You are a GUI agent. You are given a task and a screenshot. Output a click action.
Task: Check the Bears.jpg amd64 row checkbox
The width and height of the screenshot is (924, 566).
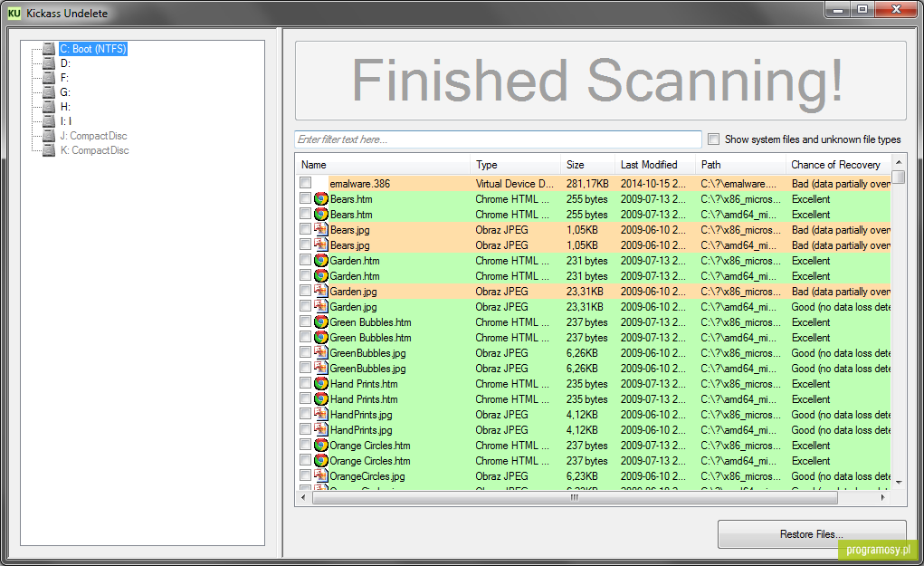click(305, 245)
